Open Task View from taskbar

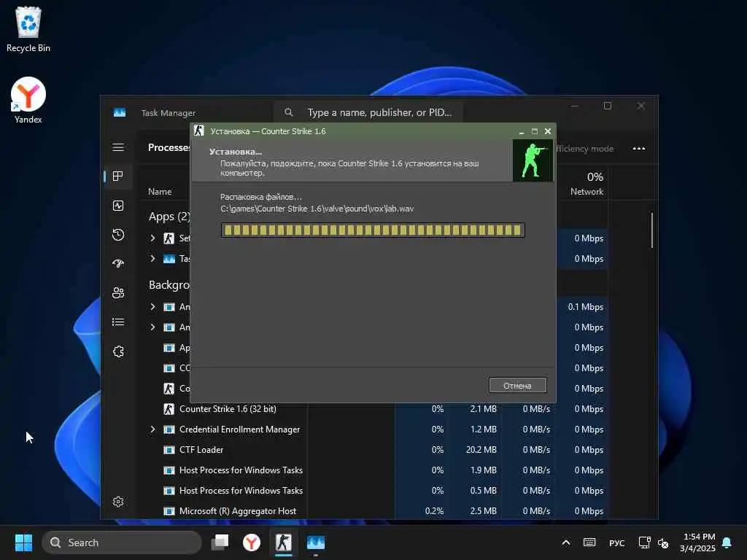pyautogui.click(x=220, y=542)
